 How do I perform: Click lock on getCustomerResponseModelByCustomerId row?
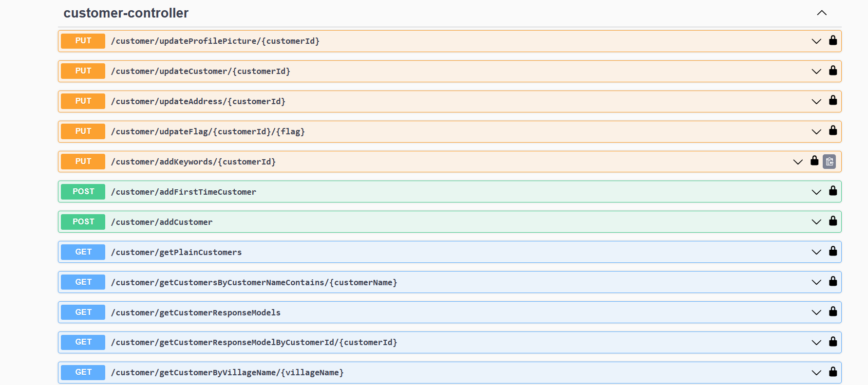[833, 342]
